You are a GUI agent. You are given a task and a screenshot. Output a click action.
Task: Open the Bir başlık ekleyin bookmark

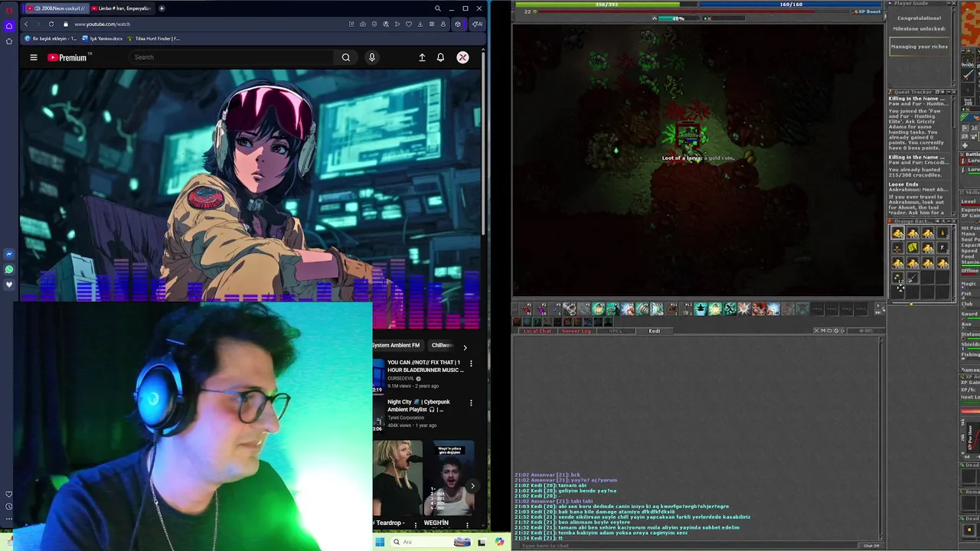51,38
